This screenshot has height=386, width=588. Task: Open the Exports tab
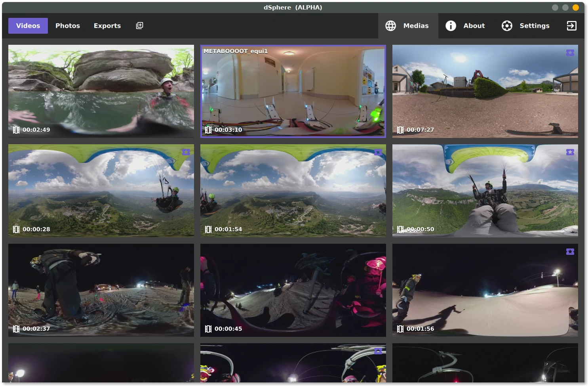click(107, 26)
